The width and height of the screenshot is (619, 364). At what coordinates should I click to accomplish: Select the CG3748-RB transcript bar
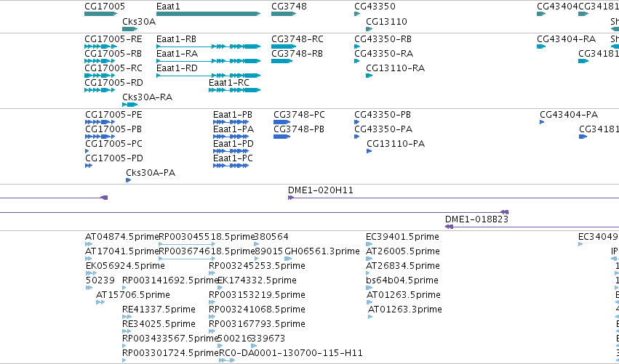(282, 61)
